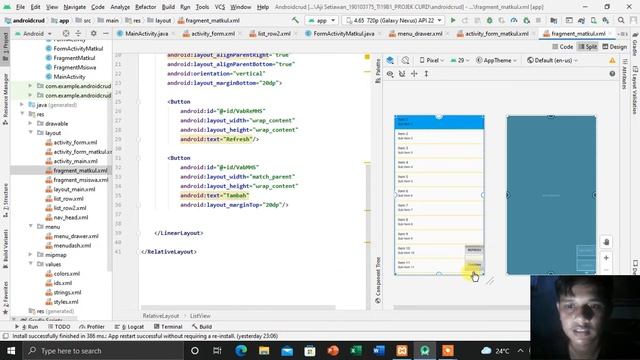Open the Component Tree side panel
The image size is (640, 360).
click(378, 280)
